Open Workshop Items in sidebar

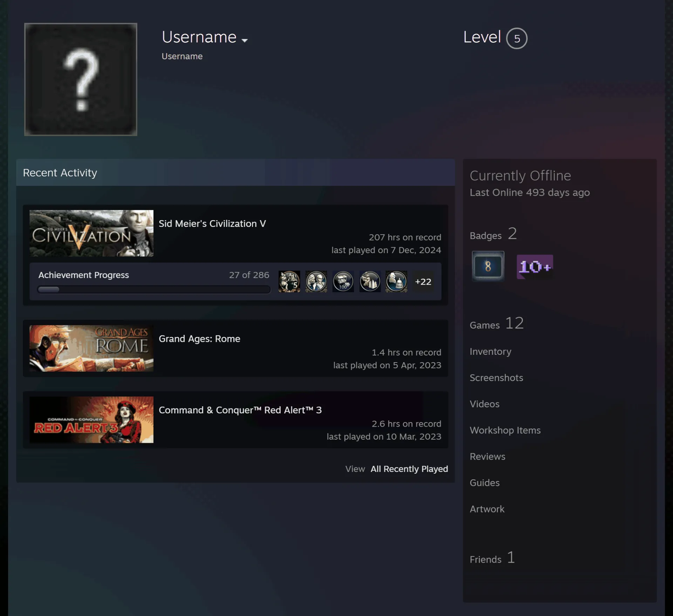coord(505,430)
